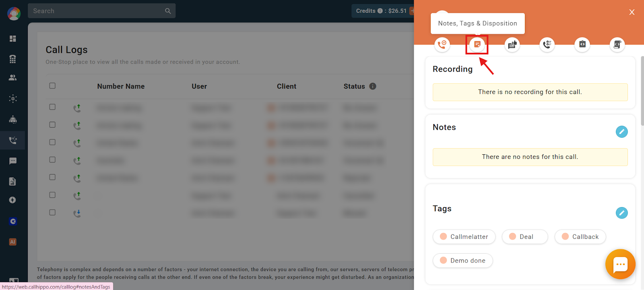Open the lightning bolt icon in sidebar
Image resolution: width=644 pixels, height=290 pixels.
13,200
